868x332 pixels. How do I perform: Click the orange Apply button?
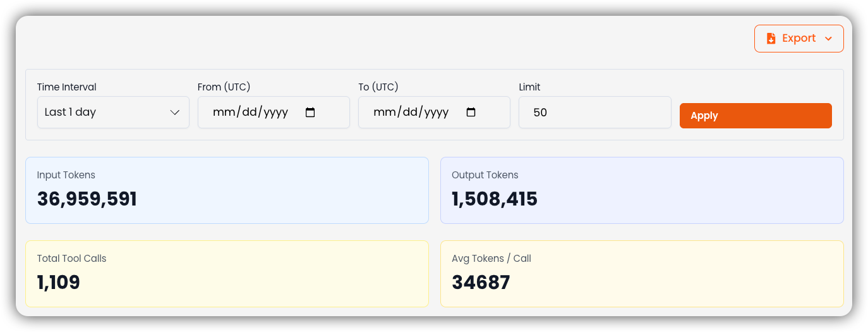756,116
